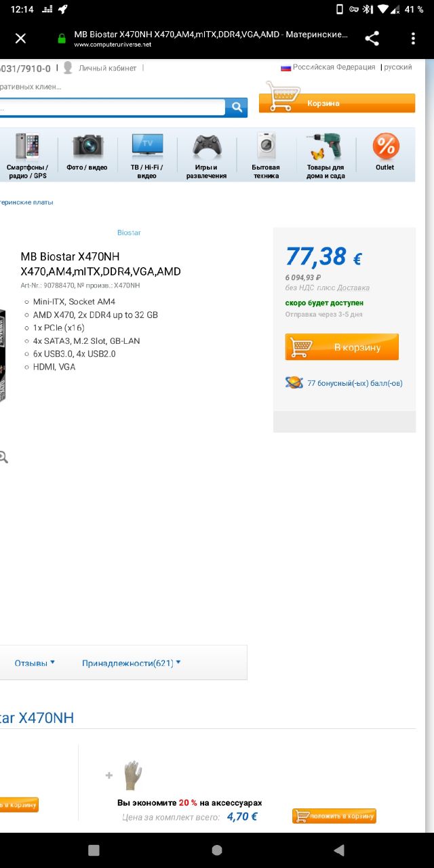
Task: Open the Бытовая техника washing machine category
Action: coord(267,156)
